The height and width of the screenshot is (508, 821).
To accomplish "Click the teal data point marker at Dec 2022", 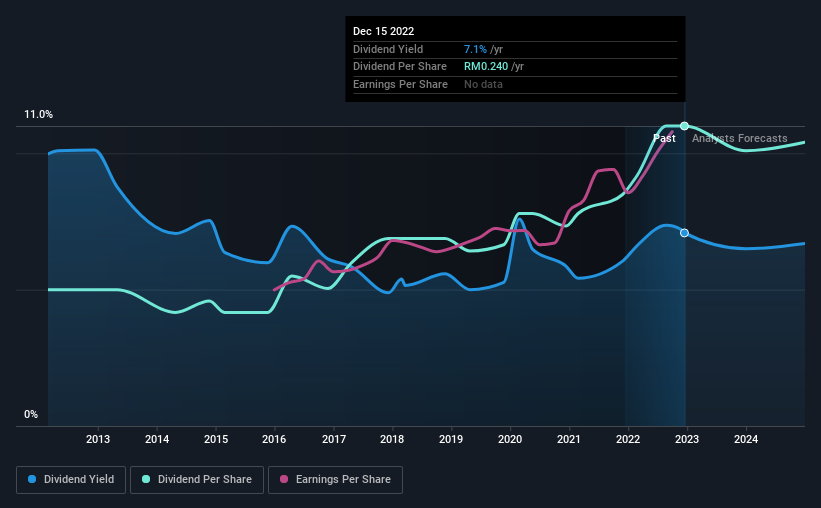I will [x=684, y=126].
